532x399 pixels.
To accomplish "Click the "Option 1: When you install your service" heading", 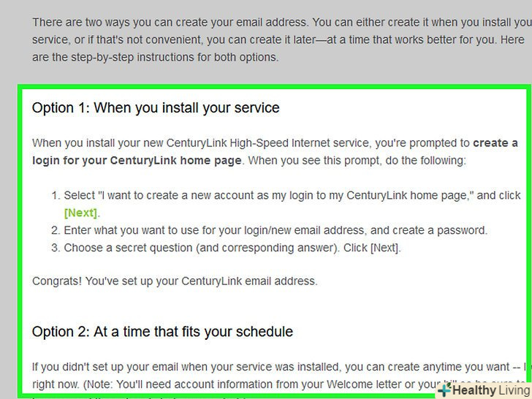I will click(156, 108).
